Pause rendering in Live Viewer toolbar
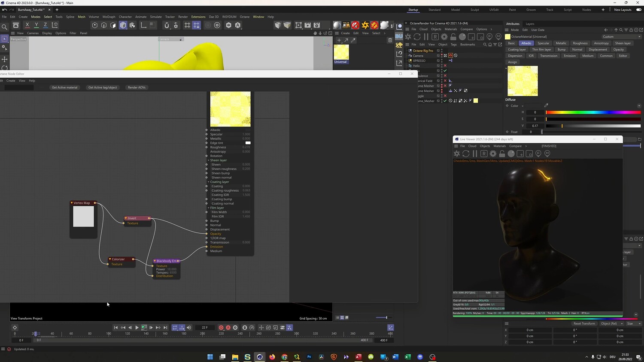Image resolution: width=644 pixels, height=362 pixels. click(475, 154)
